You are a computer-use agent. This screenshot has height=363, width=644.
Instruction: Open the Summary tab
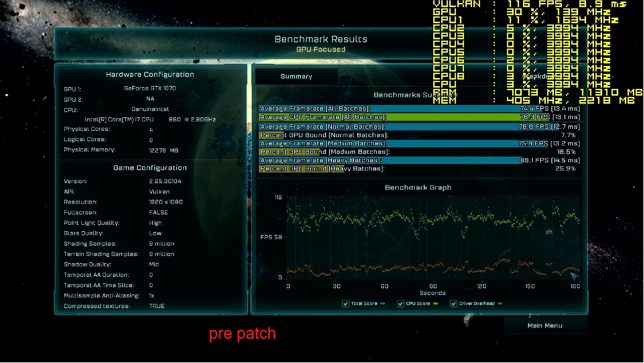pos(296,76)
